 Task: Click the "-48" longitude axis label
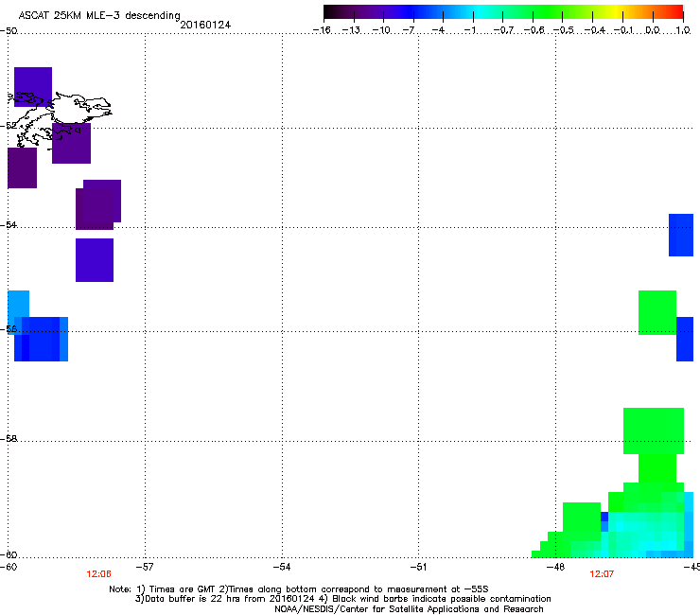555,567
